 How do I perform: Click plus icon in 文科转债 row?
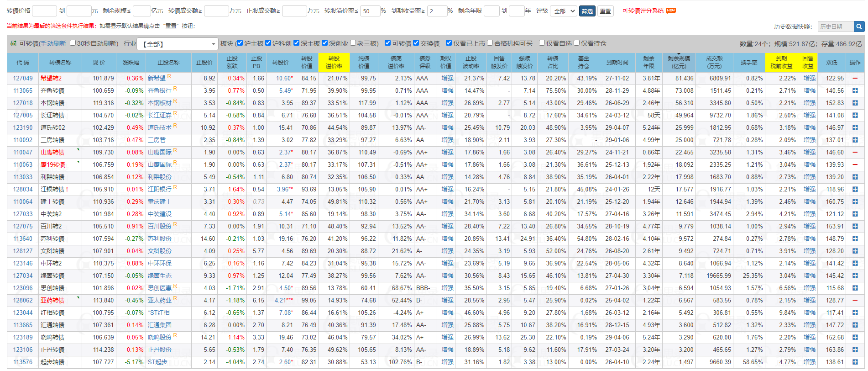click(x=855, y=251)
